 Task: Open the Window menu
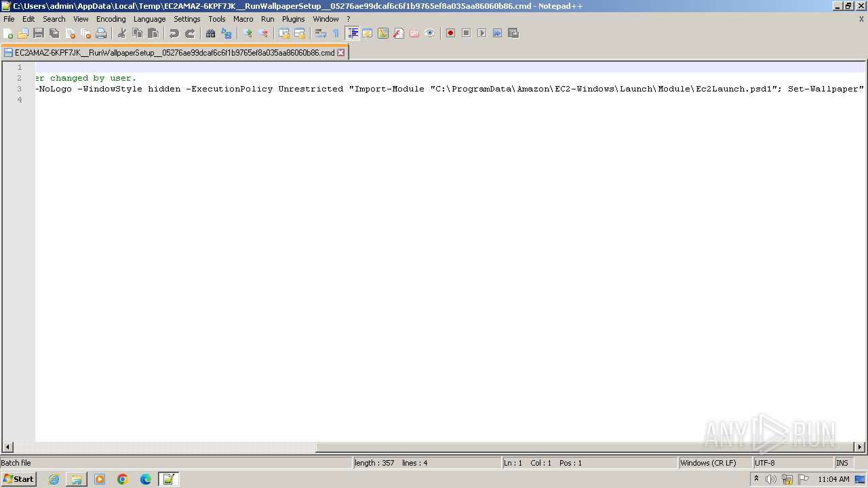pyautogui.click(x=326, y=19)
